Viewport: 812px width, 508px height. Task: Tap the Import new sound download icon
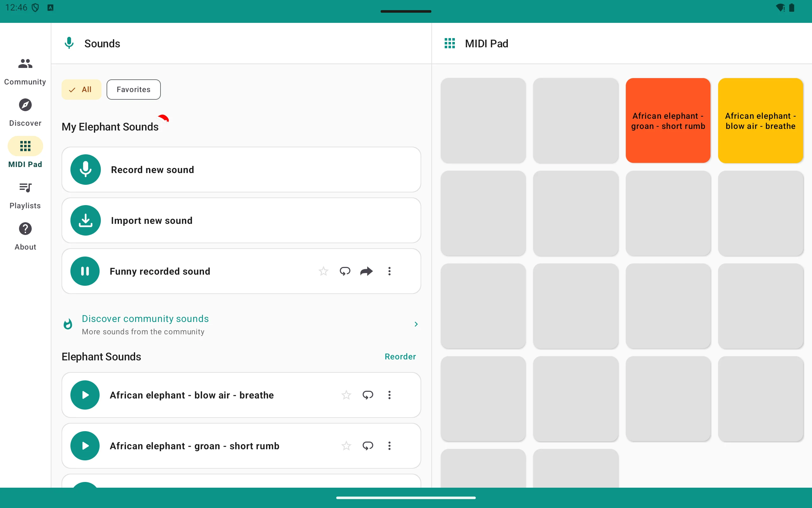click(86, 220)
